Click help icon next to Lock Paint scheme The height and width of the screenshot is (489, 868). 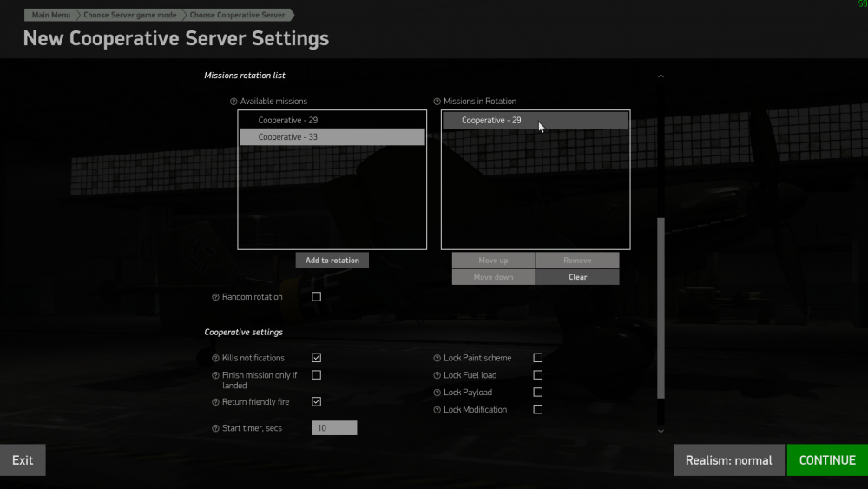(437, 359)
